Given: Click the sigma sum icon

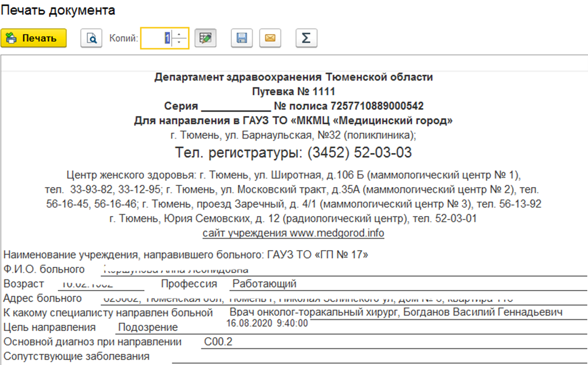Looking at the screenshot, I should click(x=306, y=39).
